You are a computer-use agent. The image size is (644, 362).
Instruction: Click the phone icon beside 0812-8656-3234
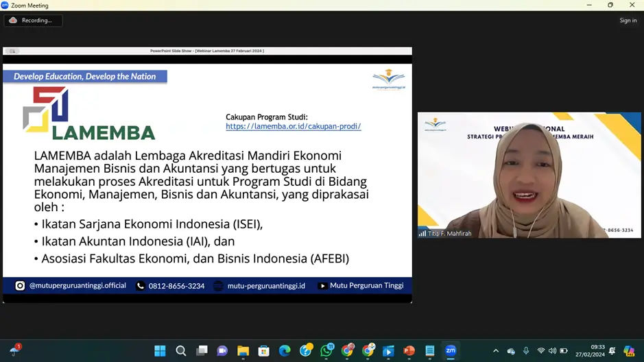(141, 286)
